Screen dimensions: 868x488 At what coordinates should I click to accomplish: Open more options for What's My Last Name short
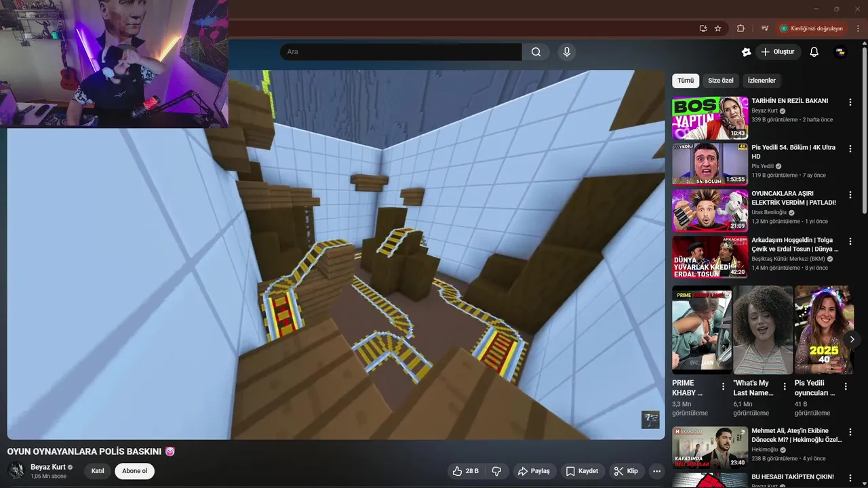[785, 387]
